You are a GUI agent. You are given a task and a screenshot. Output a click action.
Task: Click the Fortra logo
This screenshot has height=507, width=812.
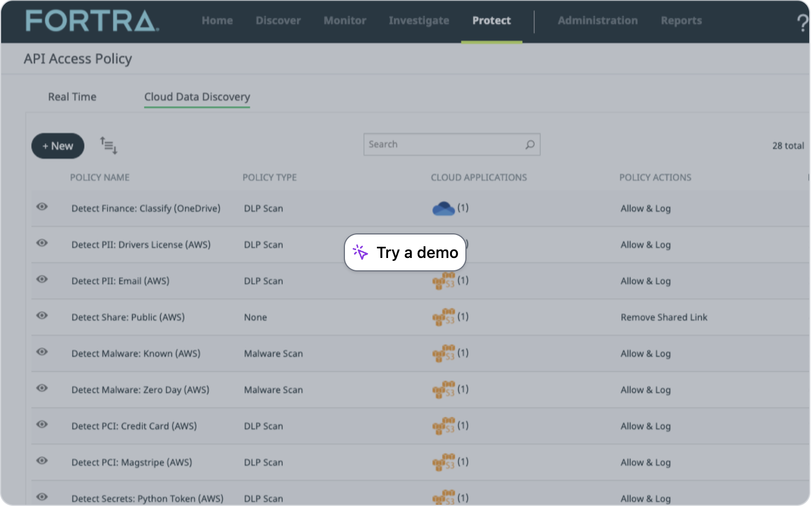pyautogui.click(x=92, y=21)
